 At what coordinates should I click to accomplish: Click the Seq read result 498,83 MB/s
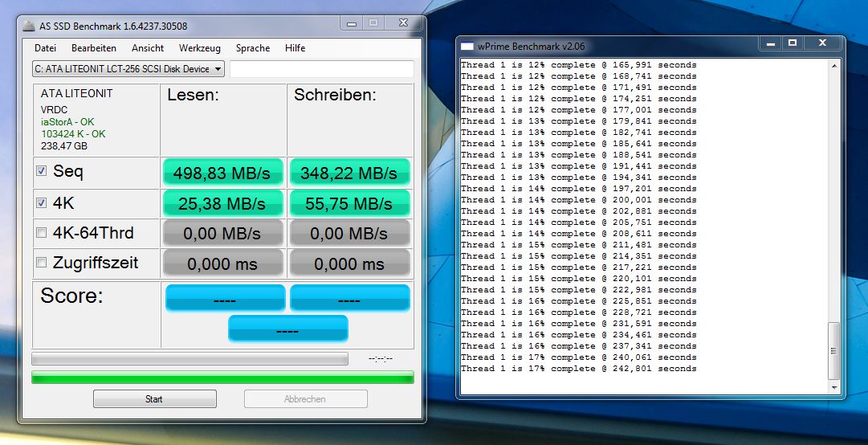tap(222, 173)
